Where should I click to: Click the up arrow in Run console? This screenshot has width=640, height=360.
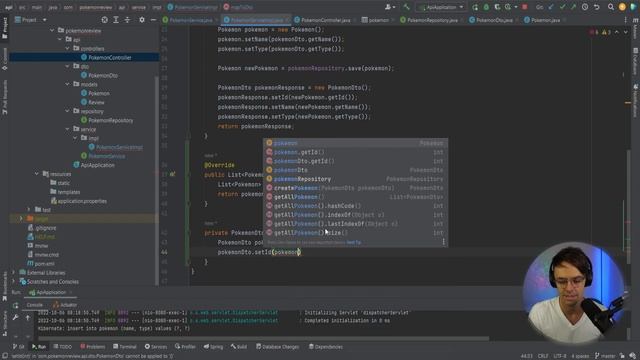click(x=28, y=317)
